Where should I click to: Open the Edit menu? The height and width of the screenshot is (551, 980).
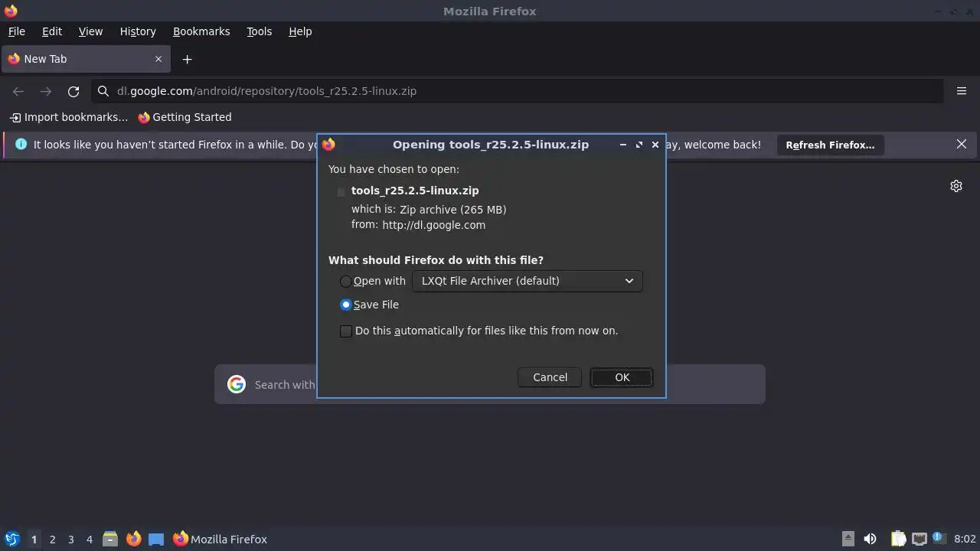(x=52, y=31)
